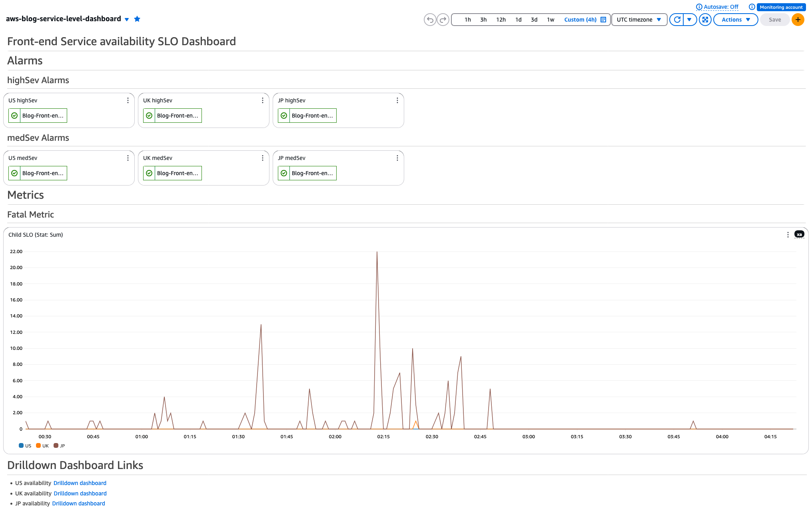
Task: Enter full screen mode via the expand icon
Action: point(705,20)
